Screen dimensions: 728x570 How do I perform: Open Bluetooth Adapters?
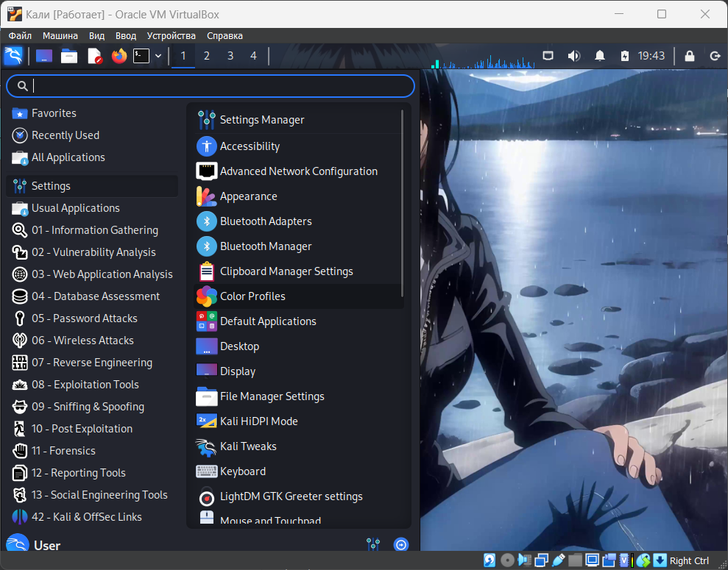pos(297,221)
